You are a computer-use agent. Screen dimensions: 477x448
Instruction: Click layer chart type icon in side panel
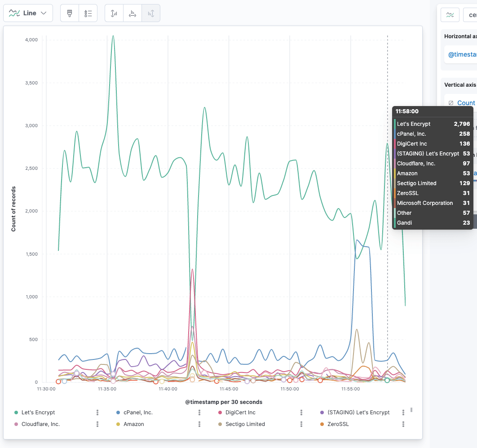click(450, 15)
